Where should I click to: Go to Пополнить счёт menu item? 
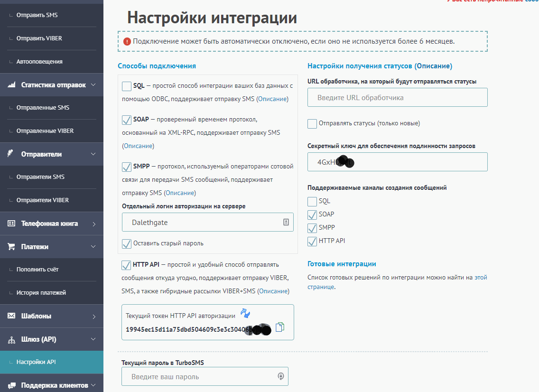coord(37,270)
